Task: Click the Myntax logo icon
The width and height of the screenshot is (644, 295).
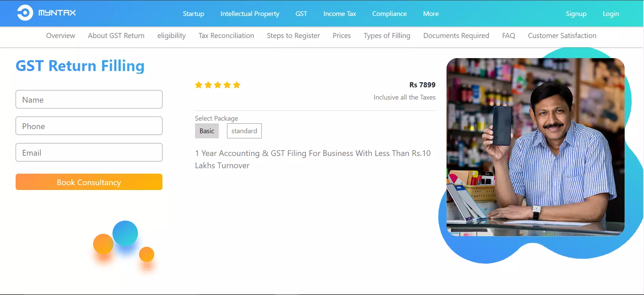Action: click(x=25, y=13)
